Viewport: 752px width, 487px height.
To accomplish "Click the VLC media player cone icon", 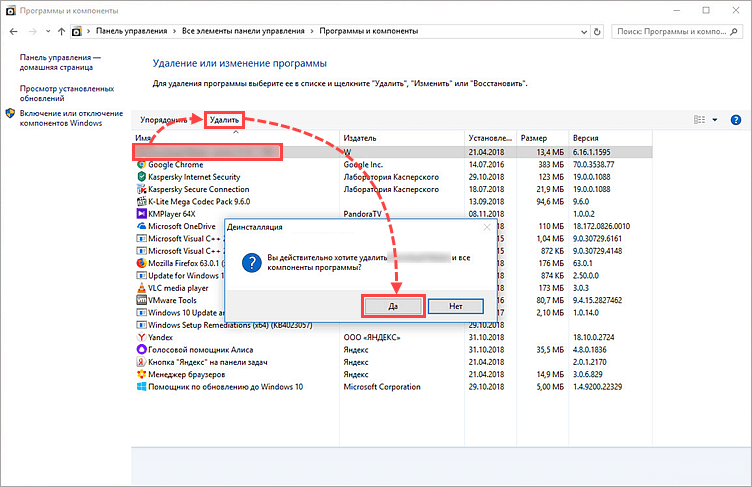I will [141, 288].
